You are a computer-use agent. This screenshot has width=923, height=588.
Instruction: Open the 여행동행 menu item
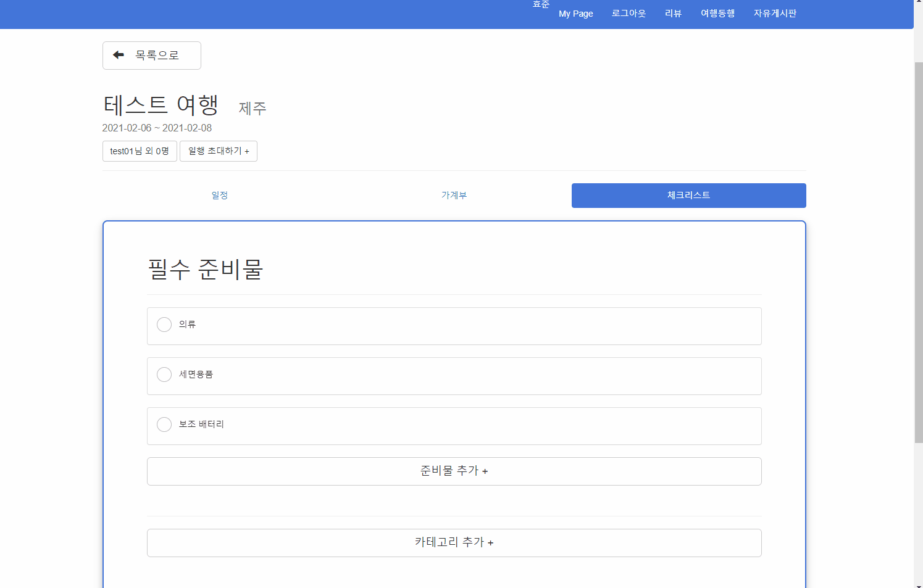tap(718, 13)
